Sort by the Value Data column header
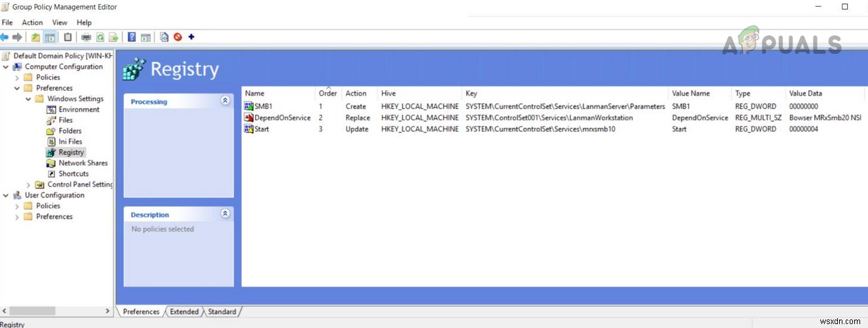868x328 pixels. tap(825, 93)
